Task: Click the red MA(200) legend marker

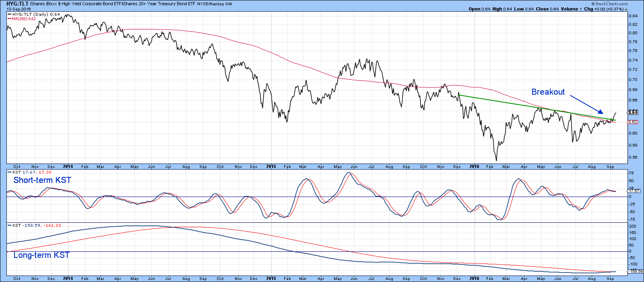Action: tap(10, 19)
